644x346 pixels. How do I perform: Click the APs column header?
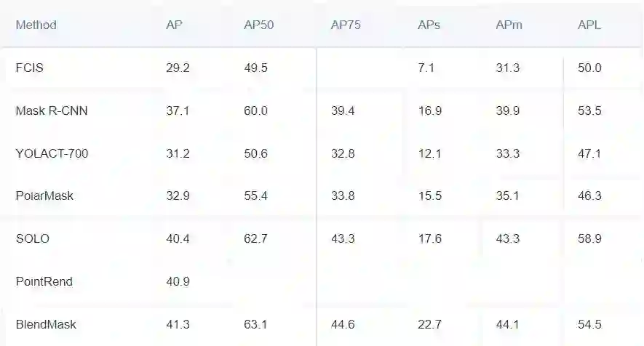coord(429,25)
